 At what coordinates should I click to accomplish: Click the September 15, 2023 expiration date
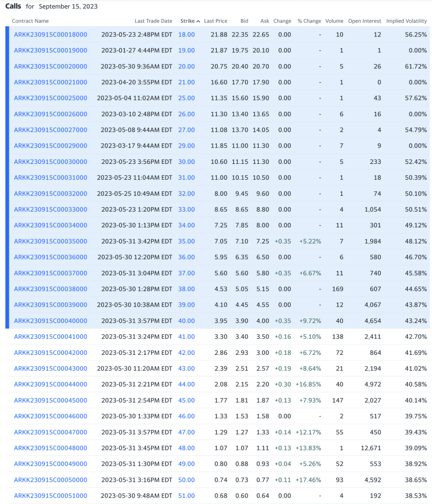tap(68, 6)
